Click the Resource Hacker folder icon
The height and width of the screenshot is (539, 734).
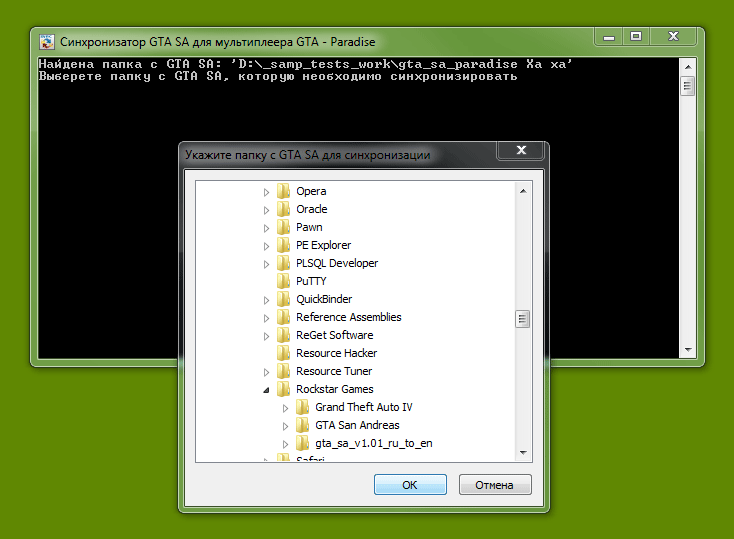tap(283, 353)
